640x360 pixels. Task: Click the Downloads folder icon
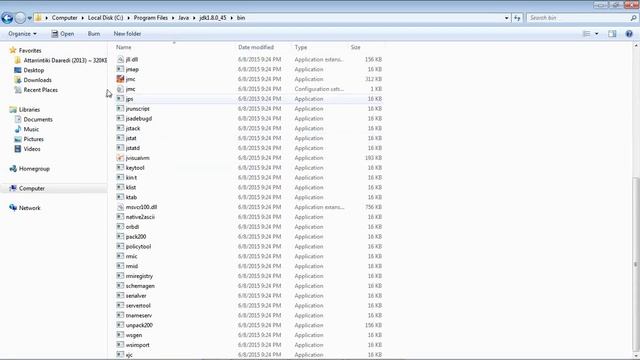(18, 80)
